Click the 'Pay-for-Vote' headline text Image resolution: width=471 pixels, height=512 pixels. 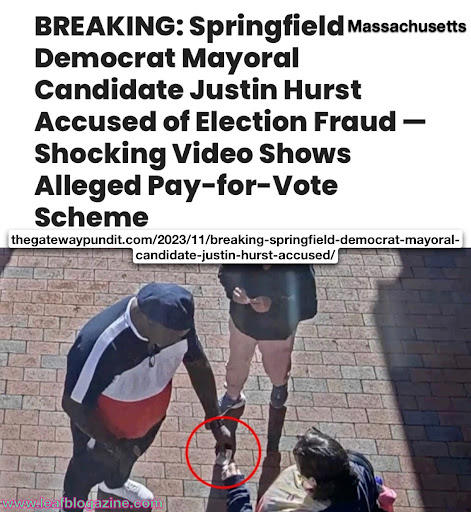(x=243, y=185)
